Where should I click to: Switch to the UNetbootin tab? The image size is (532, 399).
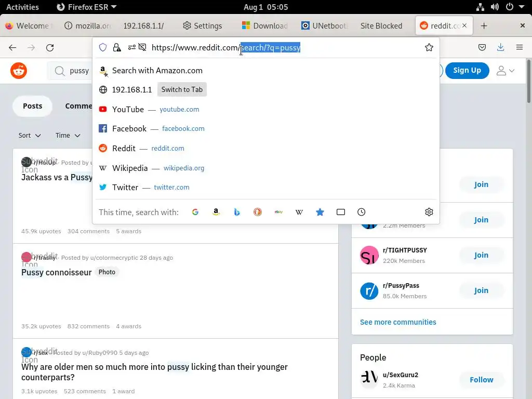point(324,26)
